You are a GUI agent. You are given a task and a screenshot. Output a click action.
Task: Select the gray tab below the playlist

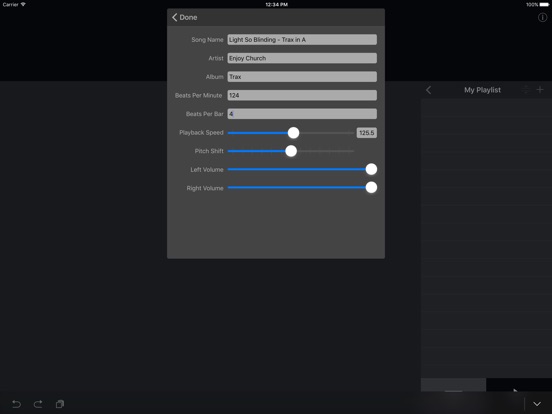[x=453, y=385]
